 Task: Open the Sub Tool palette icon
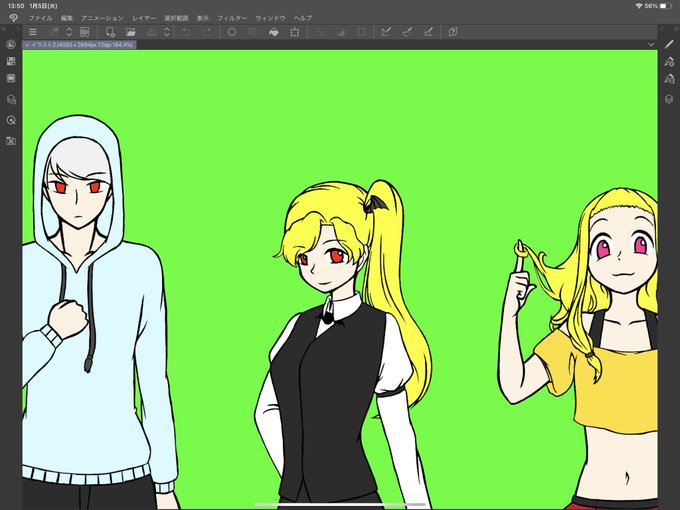point(669,62)
